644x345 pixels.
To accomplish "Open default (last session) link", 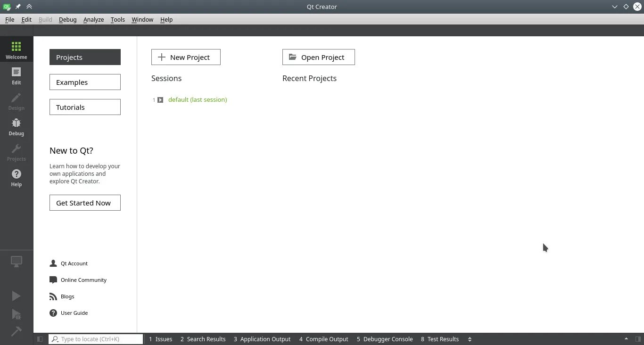I will pyautogui.click(x=198, y=99).
